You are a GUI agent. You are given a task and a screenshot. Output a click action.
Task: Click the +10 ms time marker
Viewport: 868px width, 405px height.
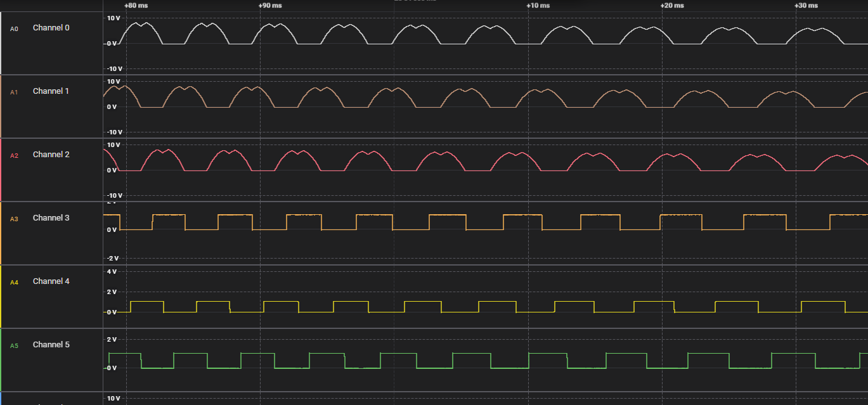(538, 5)
